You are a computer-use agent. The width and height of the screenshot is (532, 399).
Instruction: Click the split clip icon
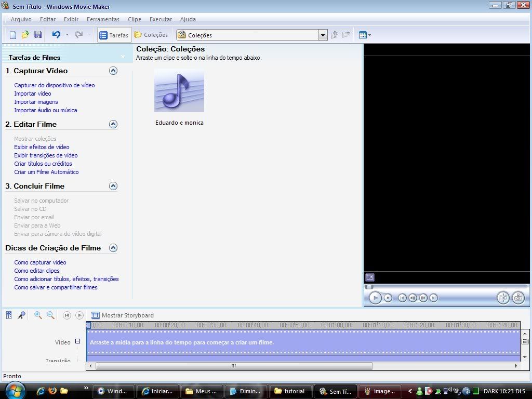point(502,298)
